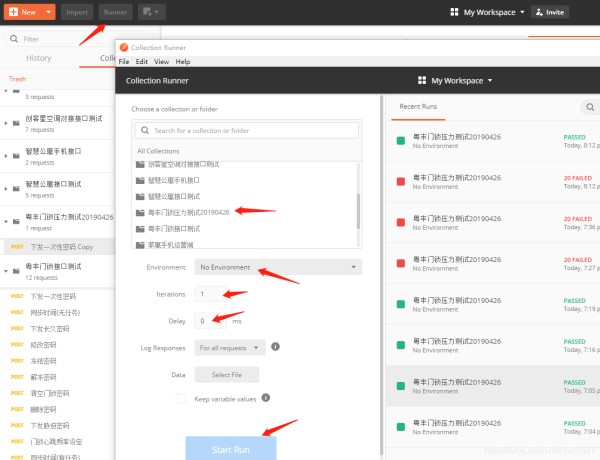
Task: Click the Delay input field
Action: [210, 321]
